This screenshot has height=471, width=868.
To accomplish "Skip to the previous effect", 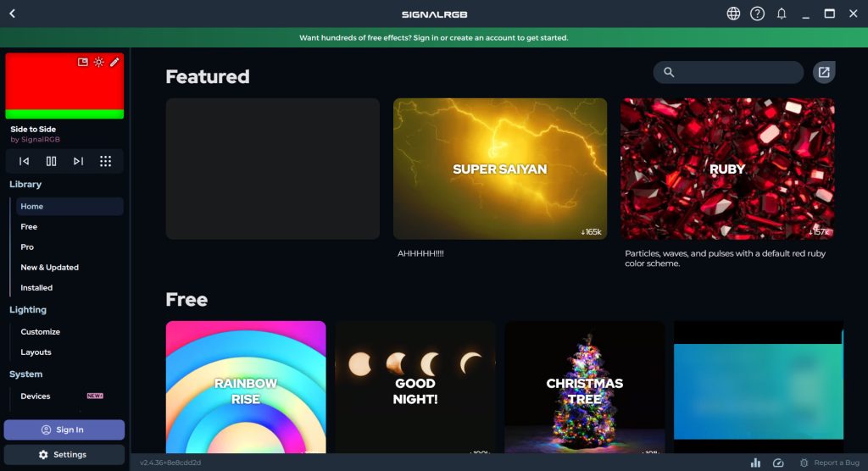I will click(24, 161).
